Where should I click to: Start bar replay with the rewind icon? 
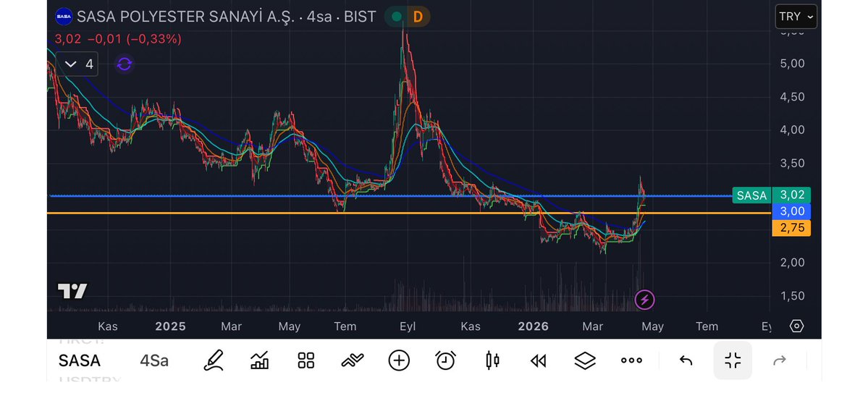[x=538, y=361]
